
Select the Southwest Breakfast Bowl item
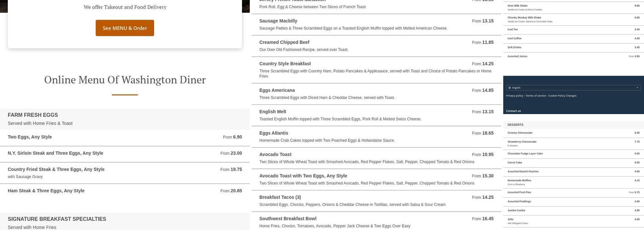(288, 219)
